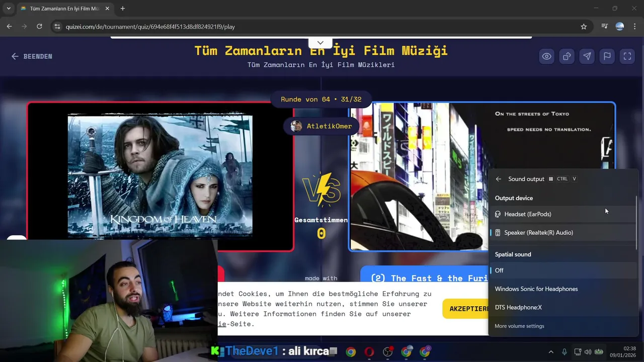Click the export icon beside the eye
The width and height of the screenshot is (644, 362).
coord(567,56)
